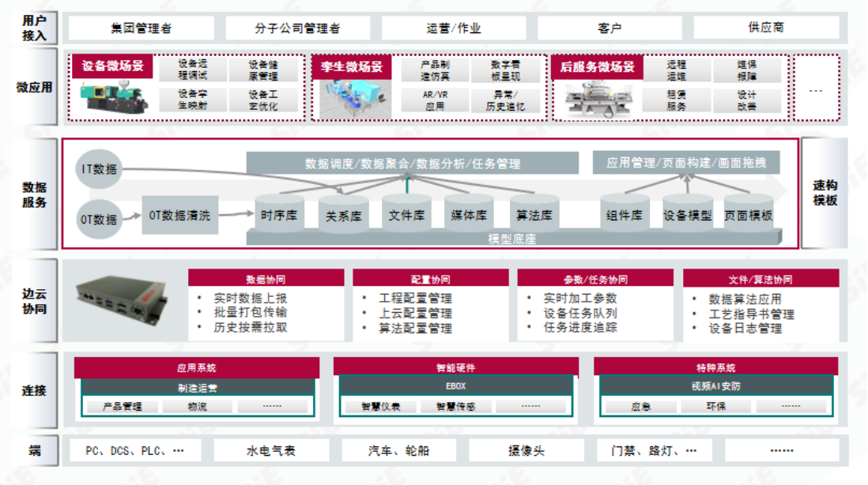Select the 文件库 database cylinder
The height and width of the screenshot is (485, 868).
pos(406,213)
